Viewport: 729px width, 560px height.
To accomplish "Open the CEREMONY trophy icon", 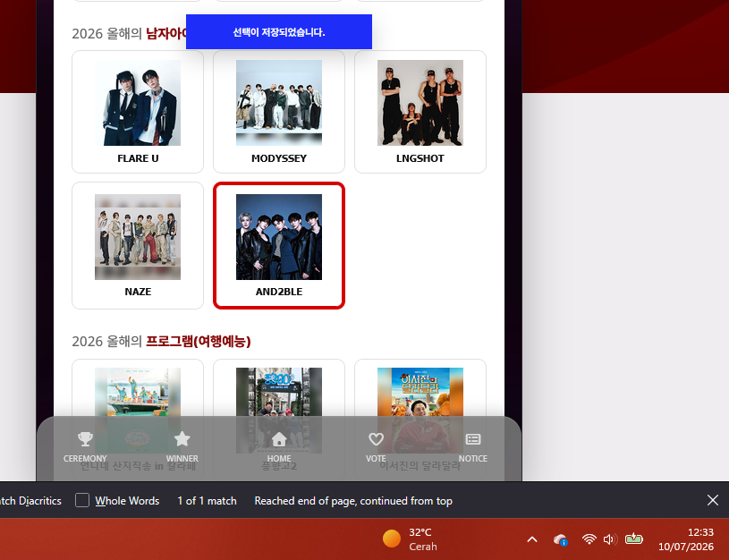I will coord(85,439).
